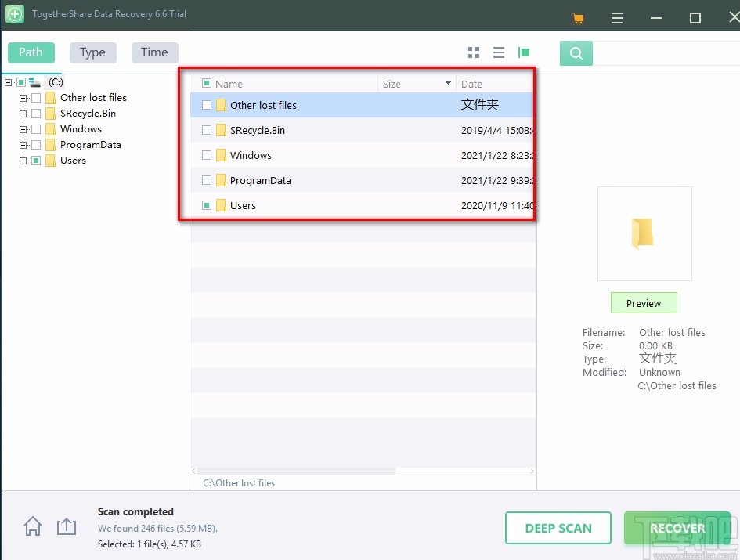The width and height of the screenshot is (740, 560).
Task: Check the Windows folder checkbox
Action: click(206, 155)
